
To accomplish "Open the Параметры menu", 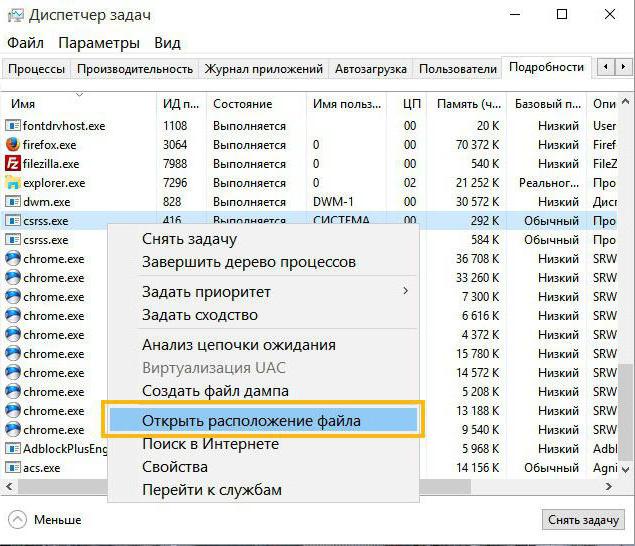I will (x=99, y=43).
